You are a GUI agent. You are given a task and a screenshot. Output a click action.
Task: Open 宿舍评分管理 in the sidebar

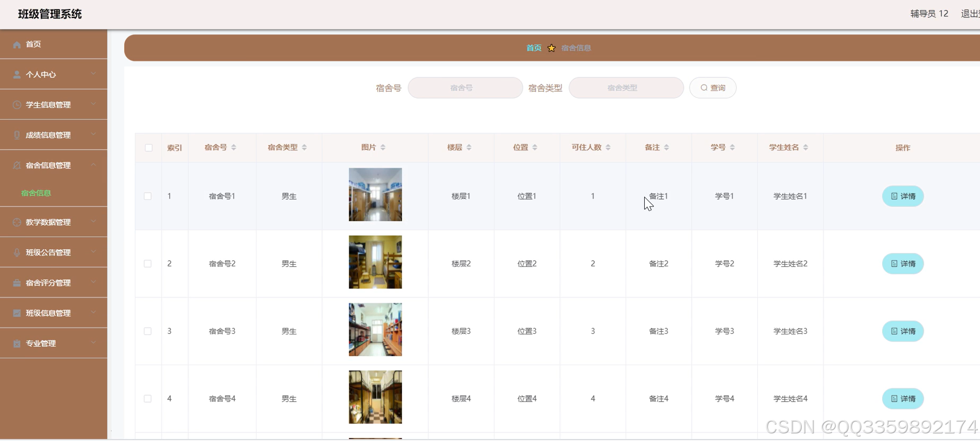[53, 283]
